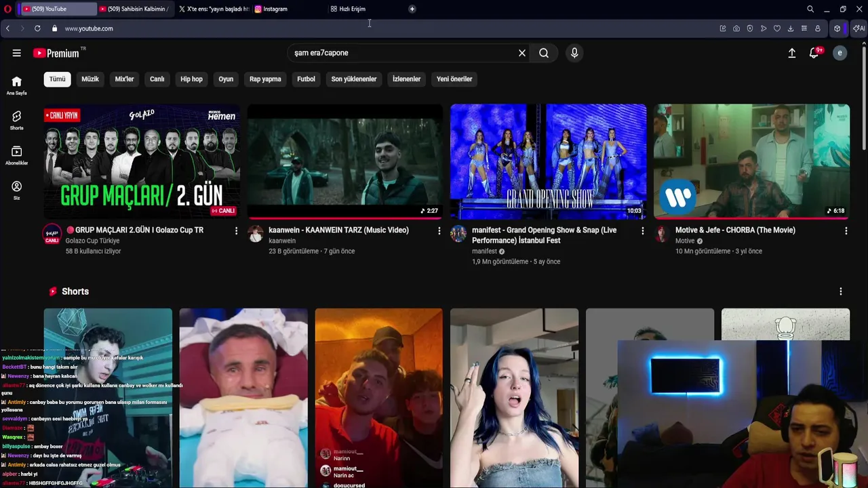This screenshot has height=488, width=868.
Task: Click the YouTube Premium logo
Action: pos(56,53)
